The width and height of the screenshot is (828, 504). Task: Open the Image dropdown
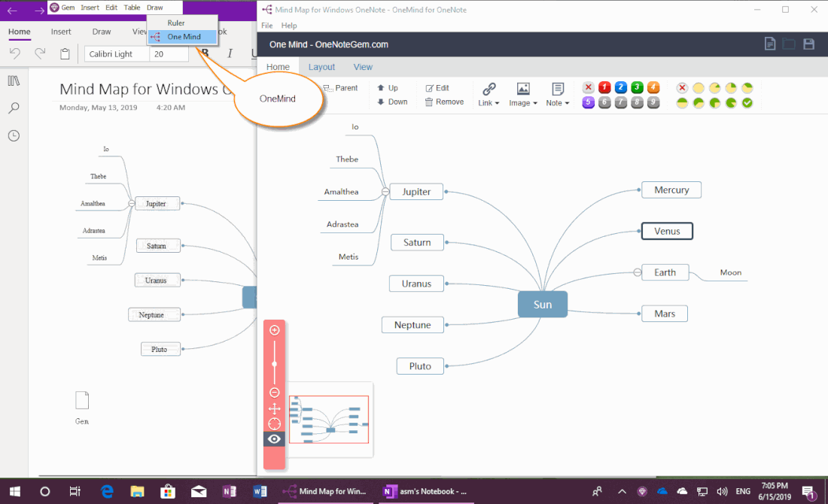click(x=523, y=95)
